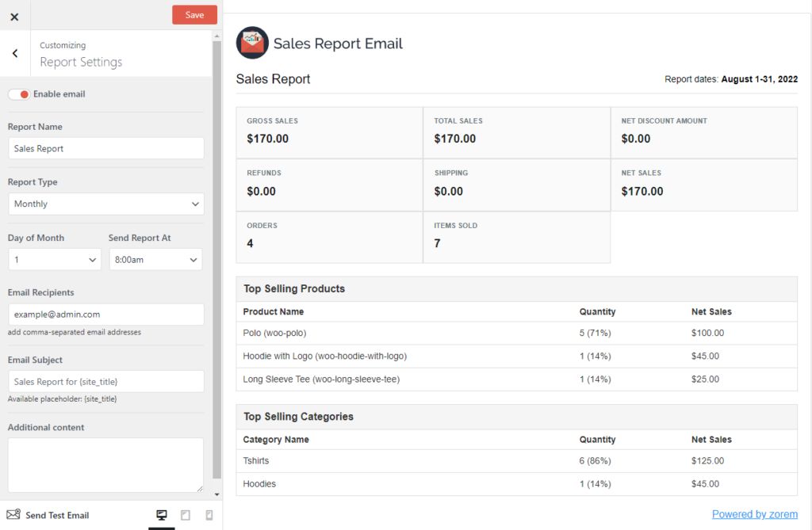Click the Items Sold 7 card
Image resolution: width=812 pixels, height=530 pixels.
coord(517,237)
